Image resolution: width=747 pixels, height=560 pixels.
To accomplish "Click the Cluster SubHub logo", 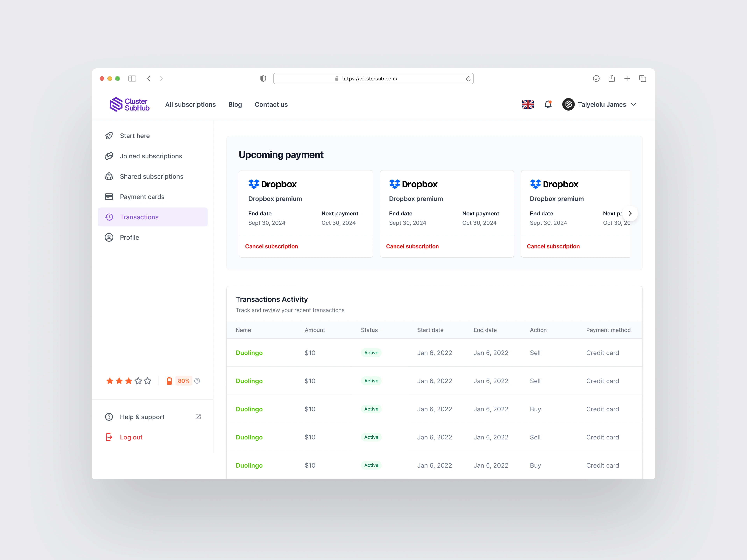I will click(x=129, y=104).
